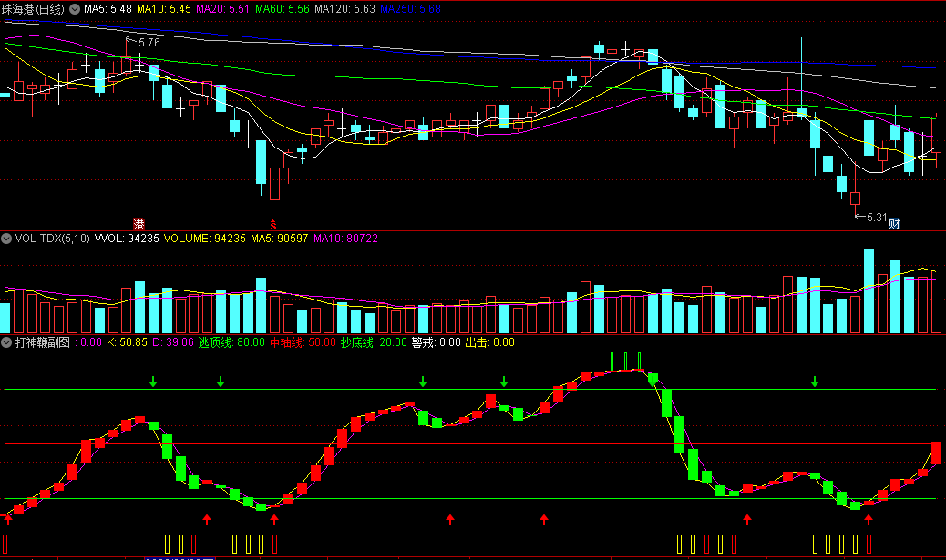Select the MA250: 5.68 label
The height and width of the screenshot is (560, 946).
tap(410, 9)
